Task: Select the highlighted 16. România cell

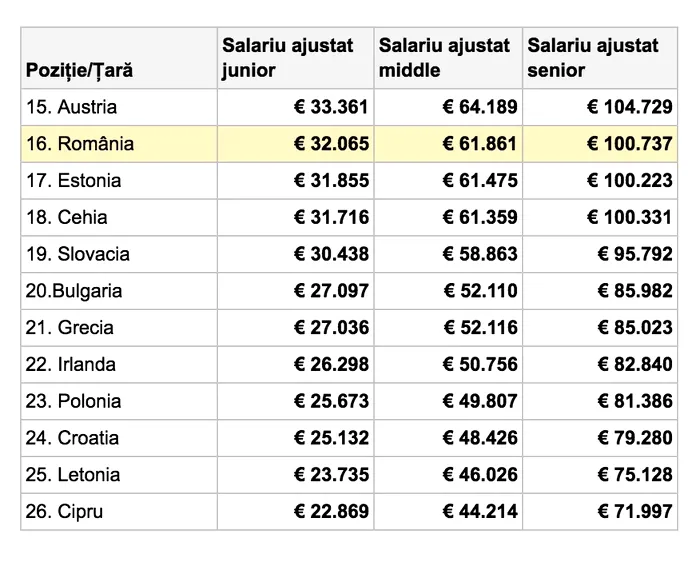Action: click(x=80, y=144)
